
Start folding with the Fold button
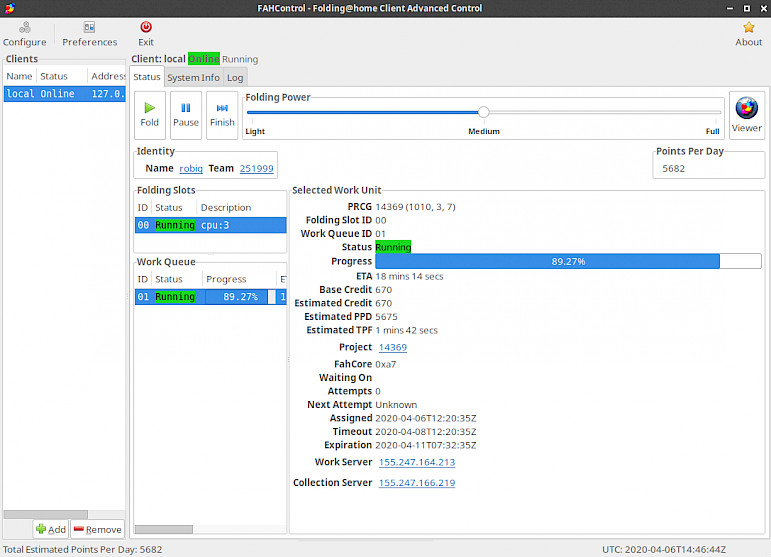point(149,115)
